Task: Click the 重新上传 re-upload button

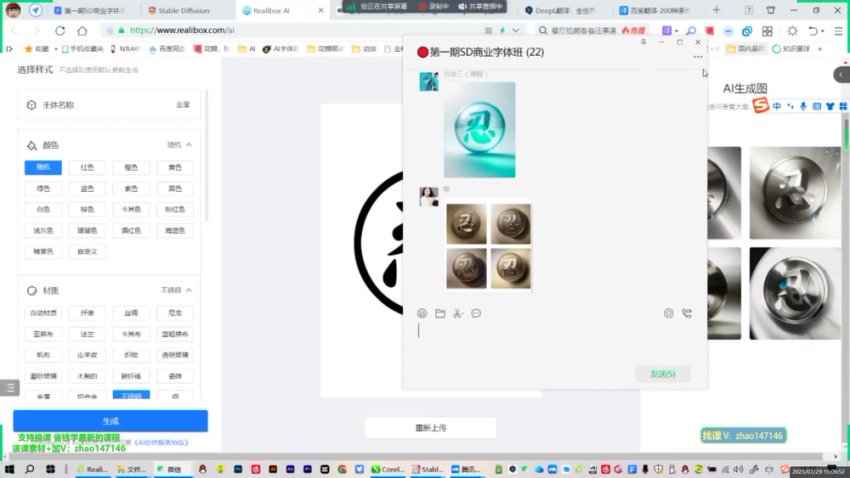Action: point(430,427)
